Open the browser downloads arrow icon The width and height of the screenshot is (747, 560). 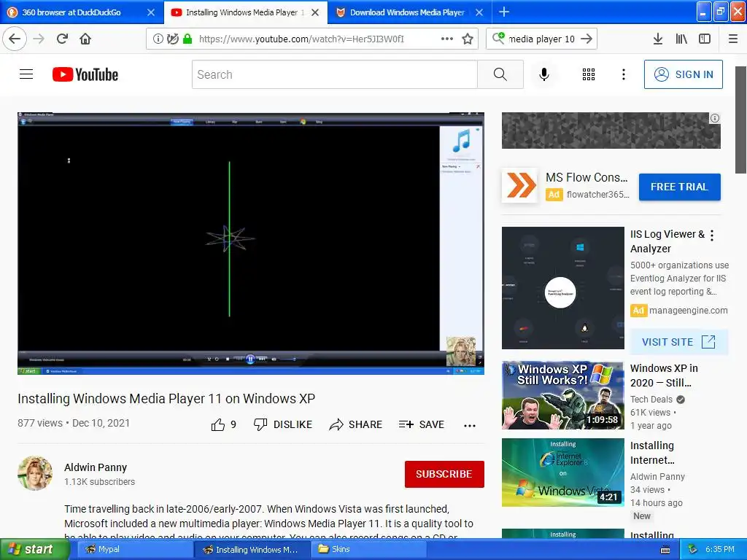pos(657,39)
